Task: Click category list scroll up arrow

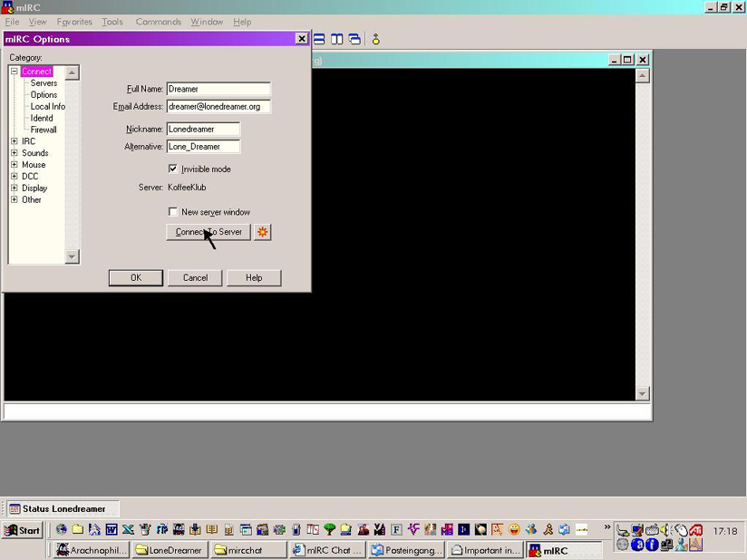Action: click(x=72, y=72)
